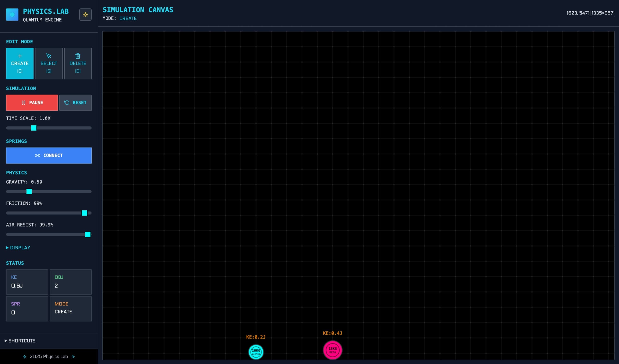
Task: Click the Time Scale slider handle
Action: [34, 128]
